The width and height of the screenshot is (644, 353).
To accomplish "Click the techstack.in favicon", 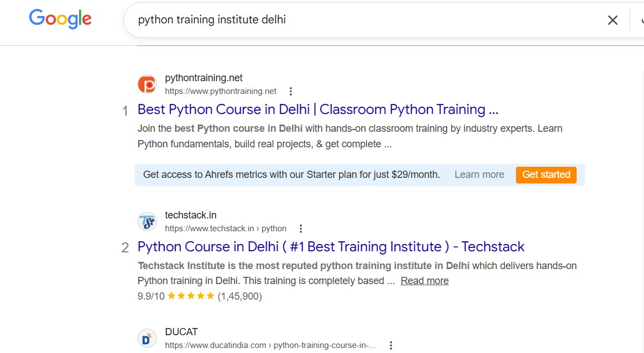I will (147, 222).
